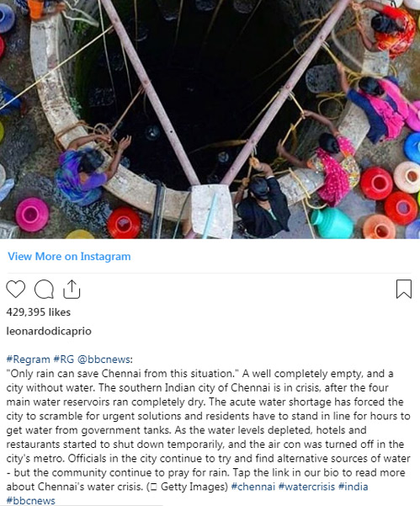Like the post with the heart icon
420x506 pixels.
pyautogui.click(x=15, y=289)
